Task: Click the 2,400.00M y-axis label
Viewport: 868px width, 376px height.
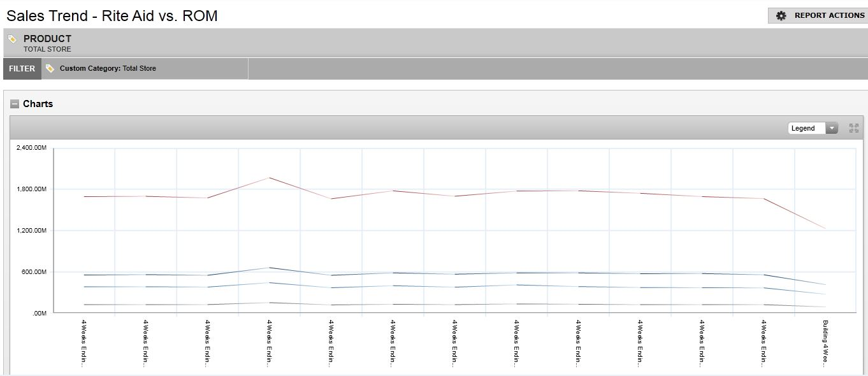Action: click(x=31, y=148)
